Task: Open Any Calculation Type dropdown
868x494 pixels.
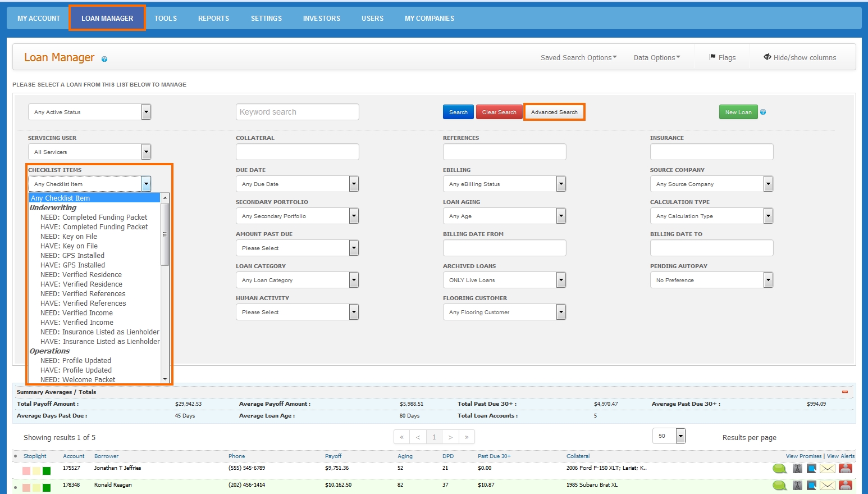Action: 711,216
